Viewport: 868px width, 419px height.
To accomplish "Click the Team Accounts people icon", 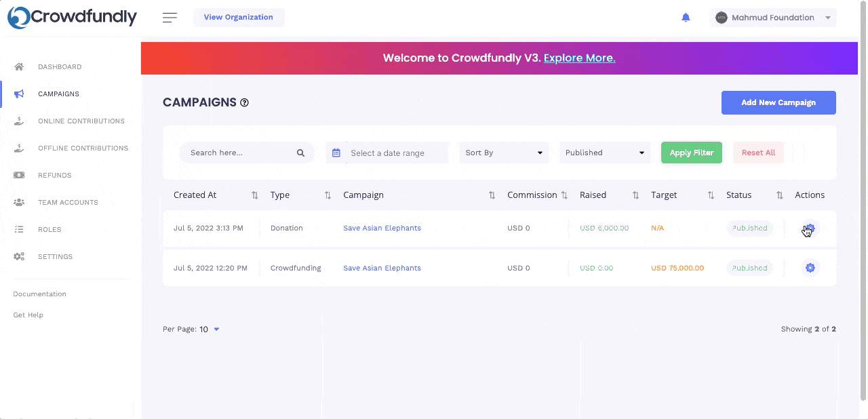I will click(x=19, y=202).
